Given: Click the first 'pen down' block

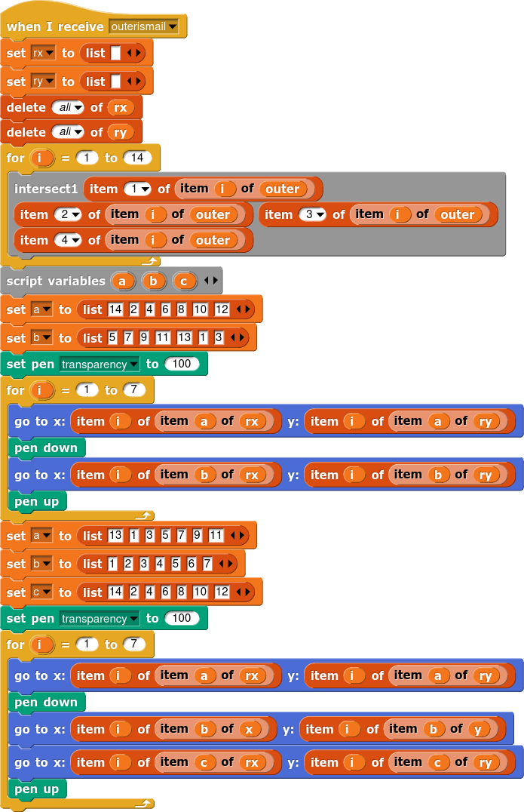Looking at the screenshot, I should [46, 448].
